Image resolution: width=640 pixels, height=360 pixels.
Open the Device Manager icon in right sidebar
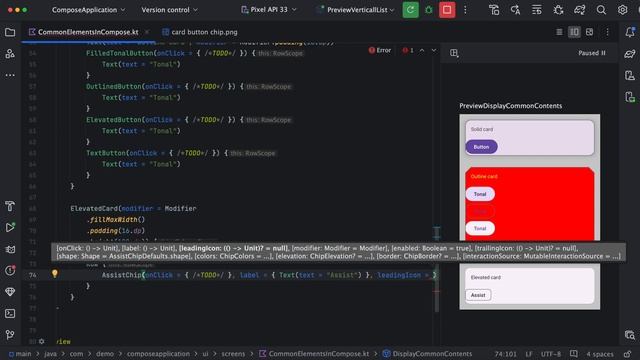click(x=630, y=75)
